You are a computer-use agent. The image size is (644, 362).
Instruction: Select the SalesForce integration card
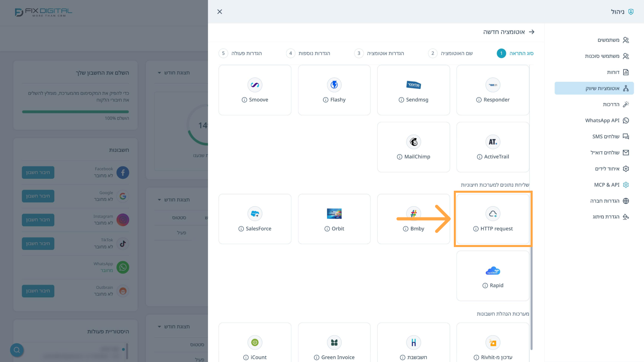[255, 219]
